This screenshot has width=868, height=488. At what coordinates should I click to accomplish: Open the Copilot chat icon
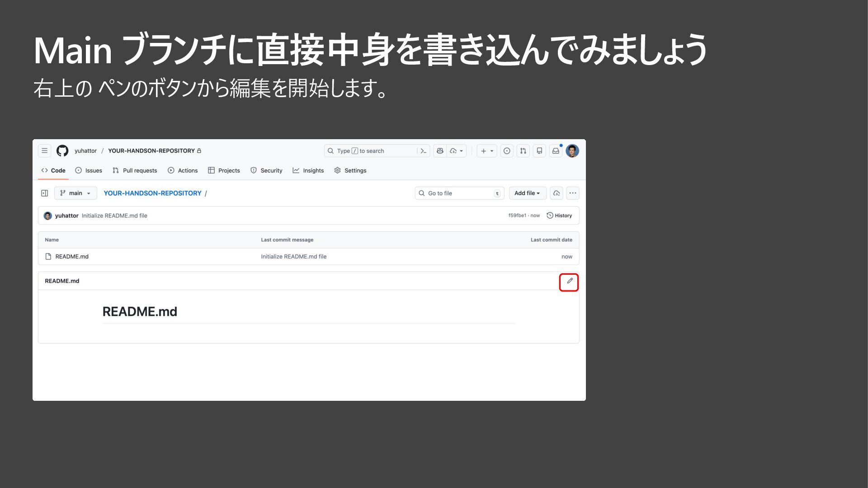coord(440,151)
